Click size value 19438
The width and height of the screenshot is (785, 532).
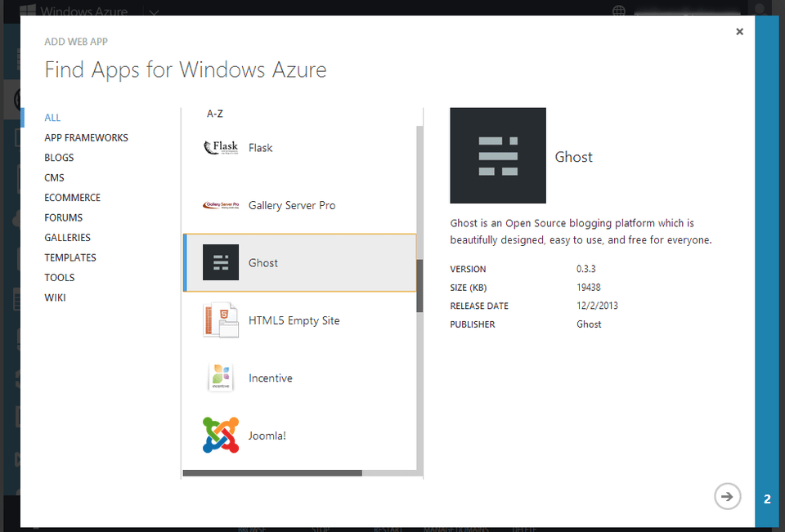588,288
